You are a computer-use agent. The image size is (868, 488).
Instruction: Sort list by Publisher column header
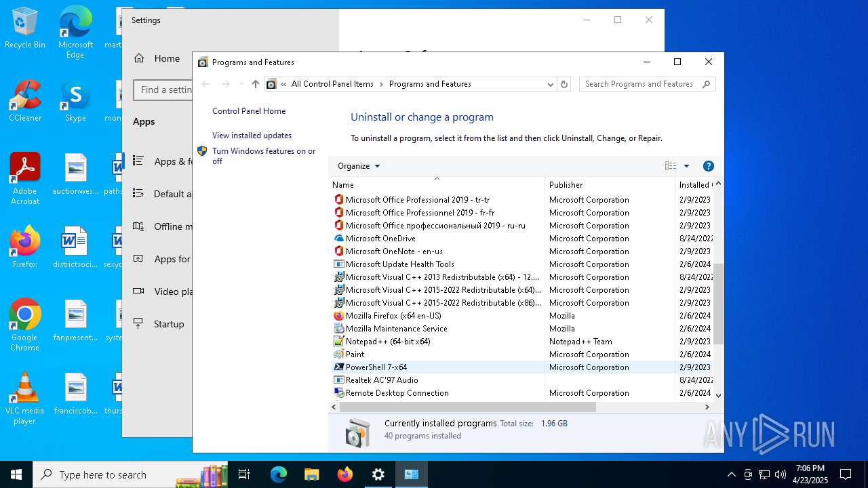click(x=610, y=185)
